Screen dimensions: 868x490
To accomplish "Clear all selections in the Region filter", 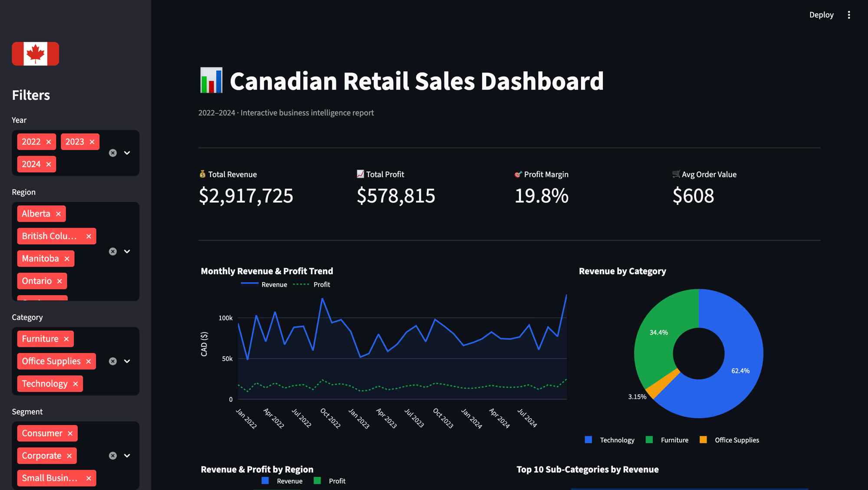I will click(113, 251).
